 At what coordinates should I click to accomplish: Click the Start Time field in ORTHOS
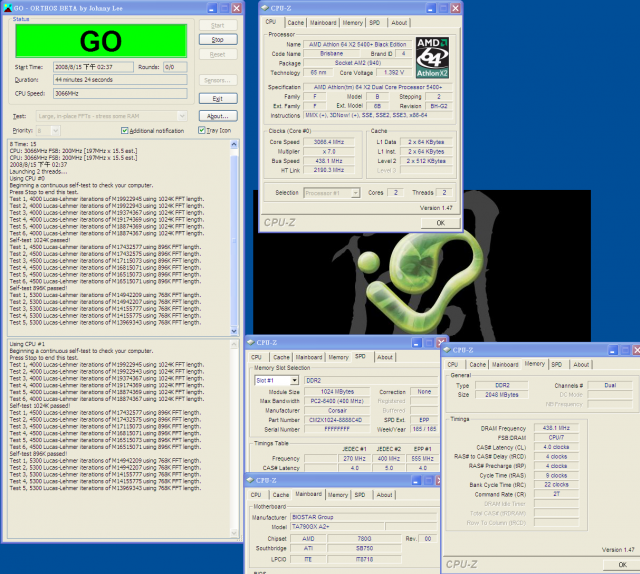point(93,67)
